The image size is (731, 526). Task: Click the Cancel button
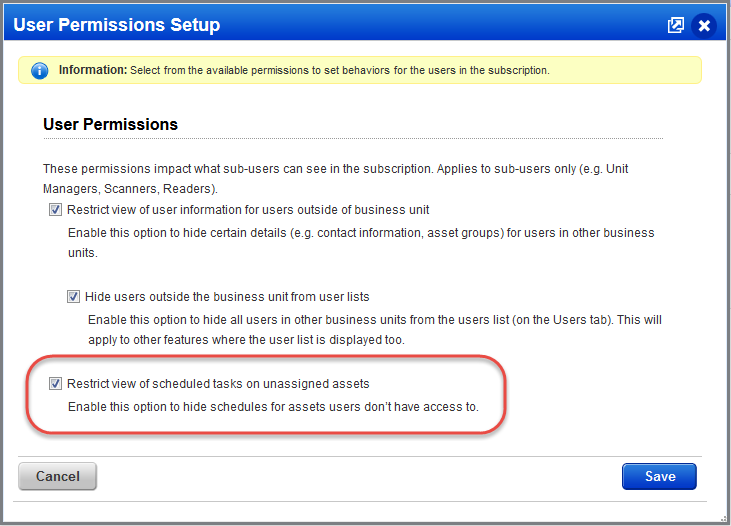57,476
